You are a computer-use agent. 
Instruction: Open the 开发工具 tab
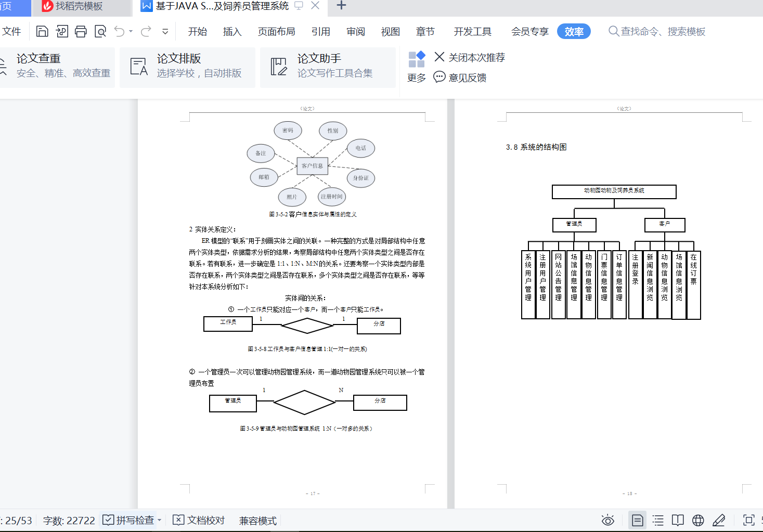(x=473, y=32)
